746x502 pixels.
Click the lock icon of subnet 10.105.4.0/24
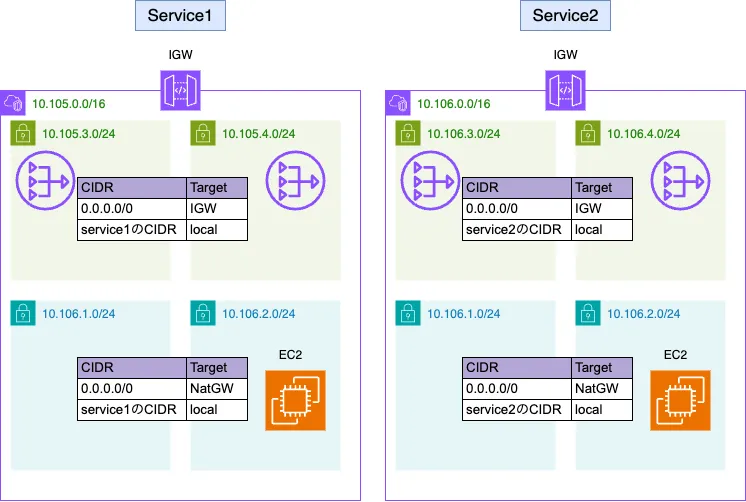pyautogui.click(x=203, y=133)
